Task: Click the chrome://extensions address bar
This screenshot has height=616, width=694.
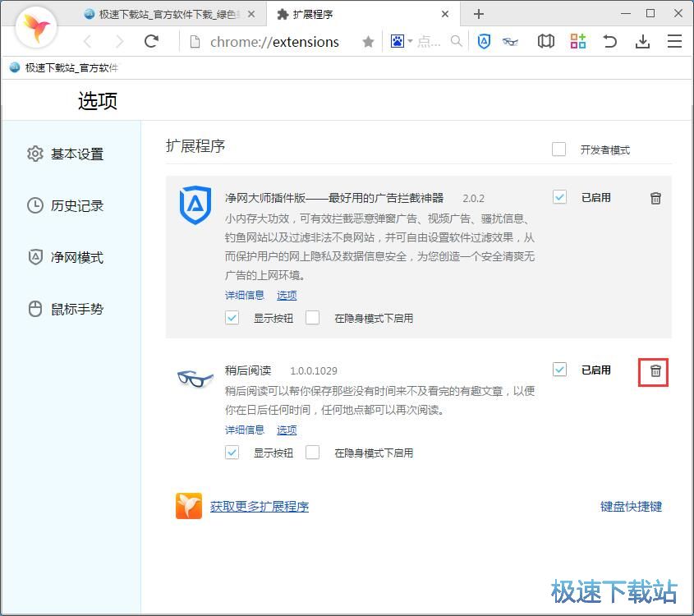Action: click(274, 42)
